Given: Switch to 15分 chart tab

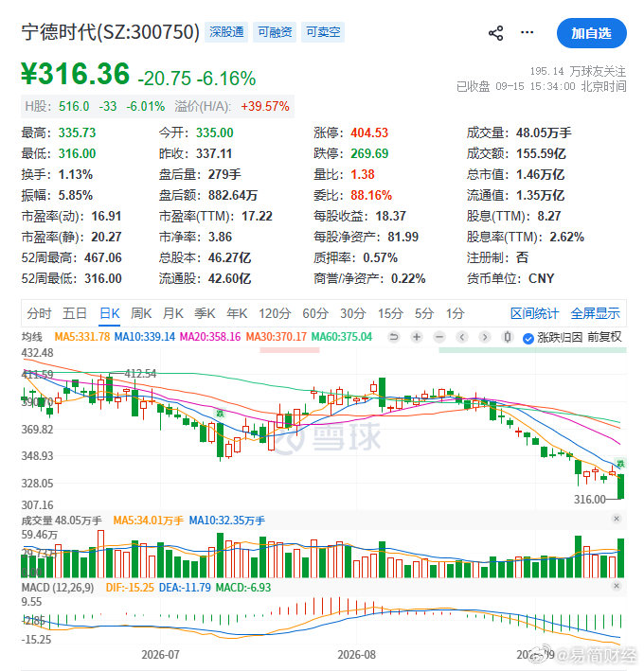Looking at the screenshot, I should (x=390, y=313).
